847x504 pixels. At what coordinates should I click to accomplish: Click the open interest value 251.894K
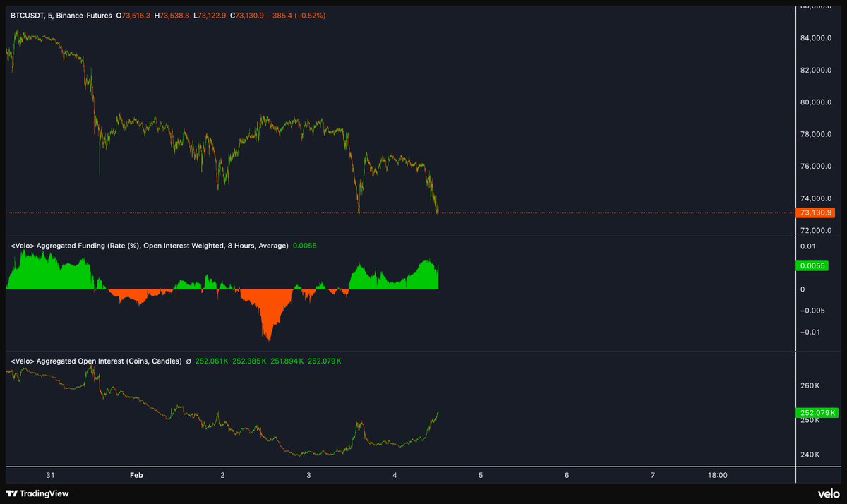pos(287,361)
